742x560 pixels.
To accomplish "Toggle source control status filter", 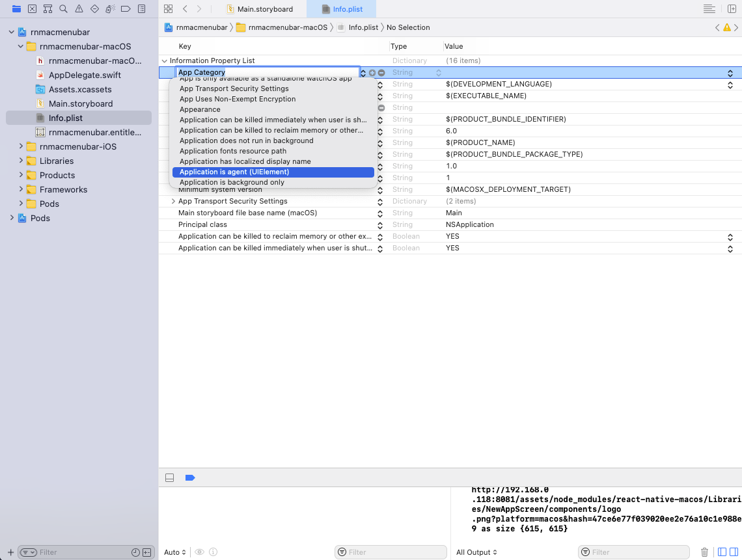I will [146, 552].
